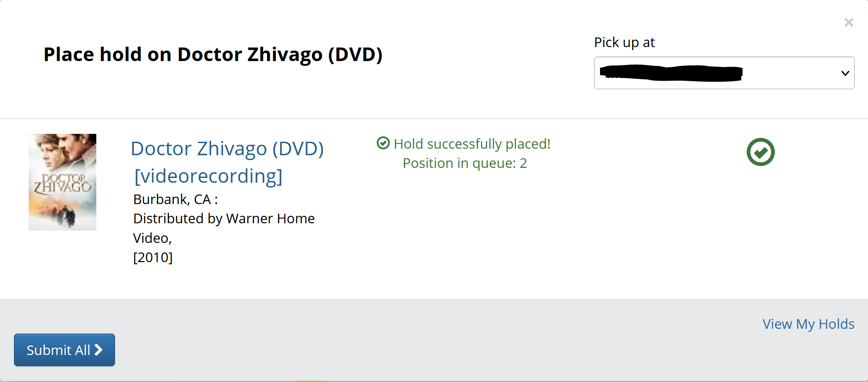Viewport: 868px width, 382px height.
Task: Click the Distributed by Warner Home text
Action: pyautogui.click(x=224, y=218)
